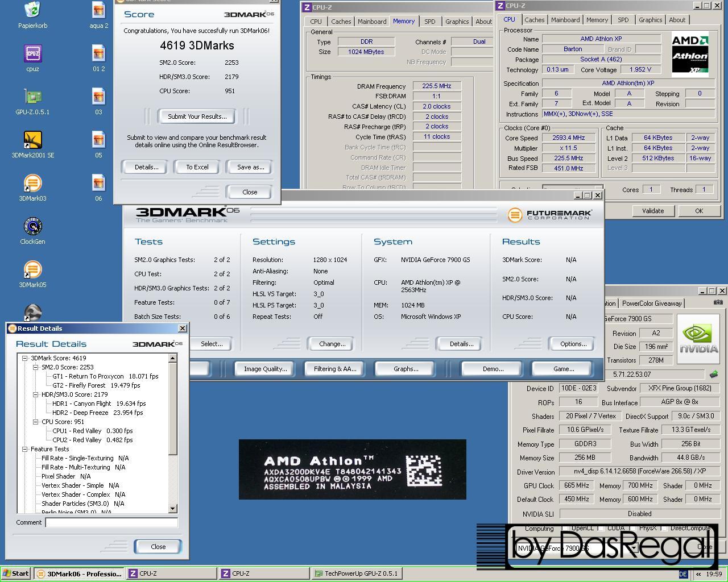Image resolution: width=728 pixels, height=582 pixels.
Task: Click 'To Excel' in the score window
Action: tap(197, 167)
